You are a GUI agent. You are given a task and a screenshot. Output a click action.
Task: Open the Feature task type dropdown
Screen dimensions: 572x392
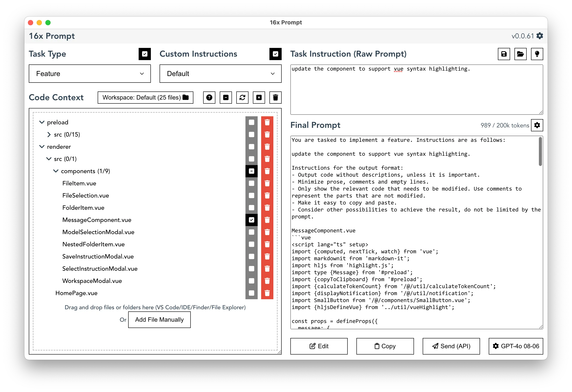(89, 73)
